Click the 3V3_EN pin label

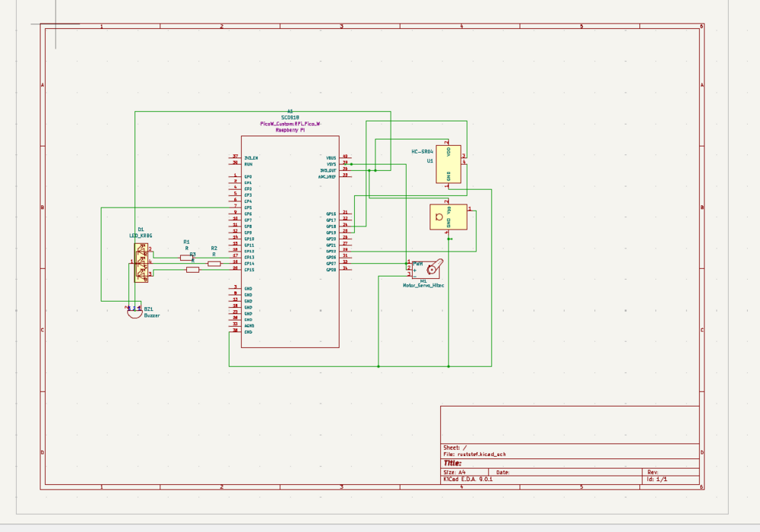click(251, 158)
